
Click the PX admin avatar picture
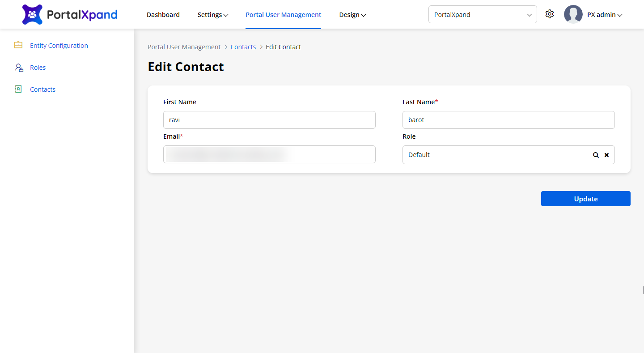(x=573, y=15)
